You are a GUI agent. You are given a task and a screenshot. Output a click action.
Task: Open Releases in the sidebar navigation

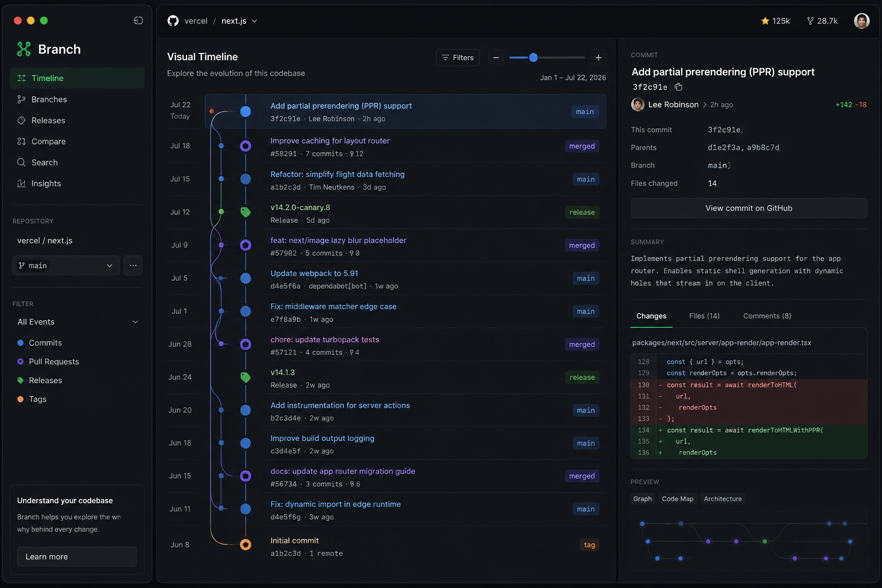pos(77,121)
